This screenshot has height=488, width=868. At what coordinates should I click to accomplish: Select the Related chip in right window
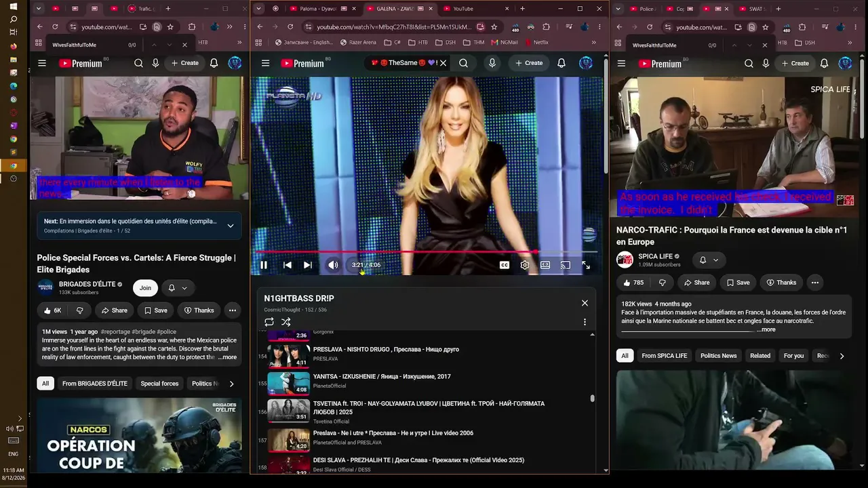(x=760, y=356)
